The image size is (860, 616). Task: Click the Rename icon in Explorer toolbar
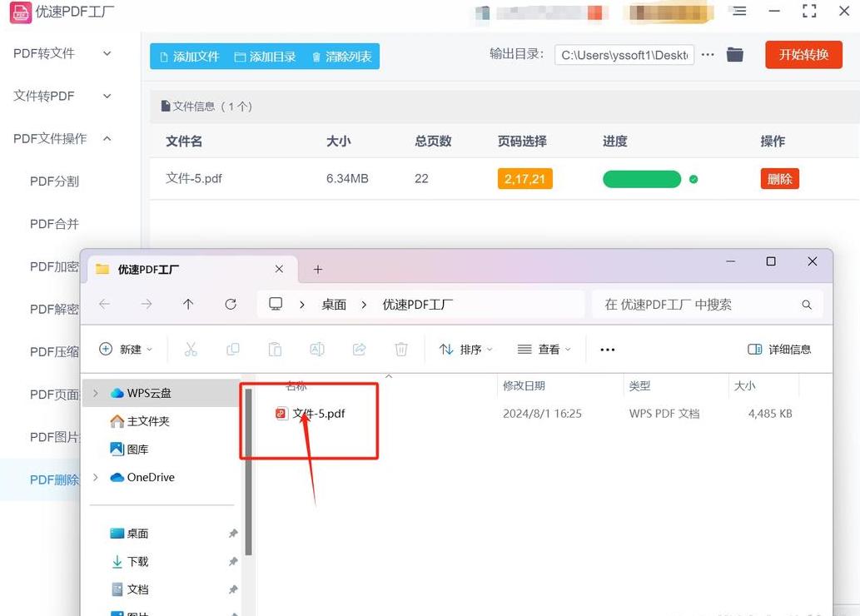click(317, 350)
